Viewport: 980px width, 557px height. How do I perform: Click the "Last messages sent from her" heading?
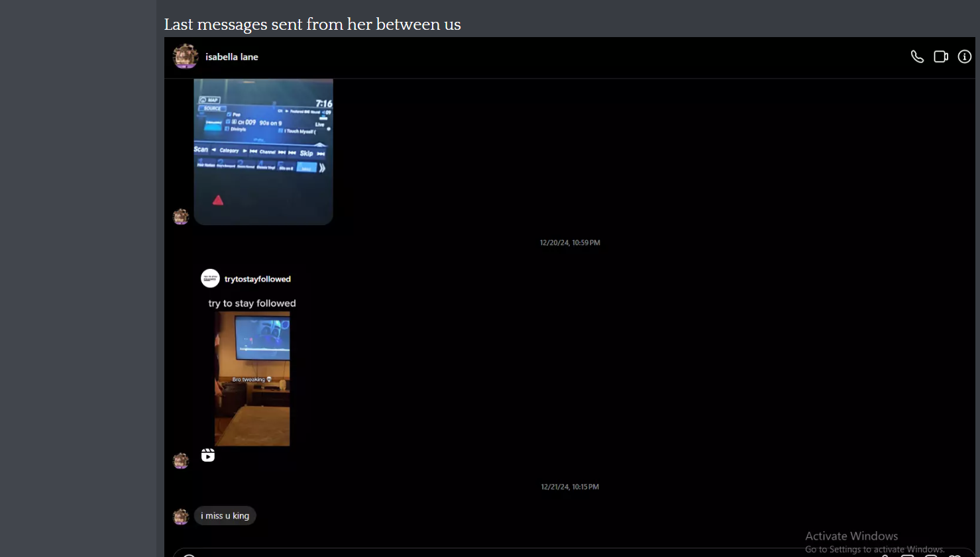(312, 25)
